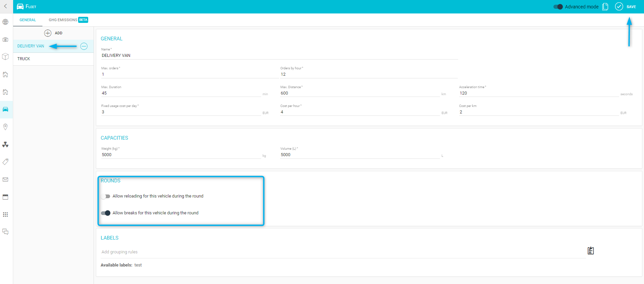Collapse sidebar with the back chevron
Image resolution: width=644 pixels, height=284 pixels.
pos(5,6)
